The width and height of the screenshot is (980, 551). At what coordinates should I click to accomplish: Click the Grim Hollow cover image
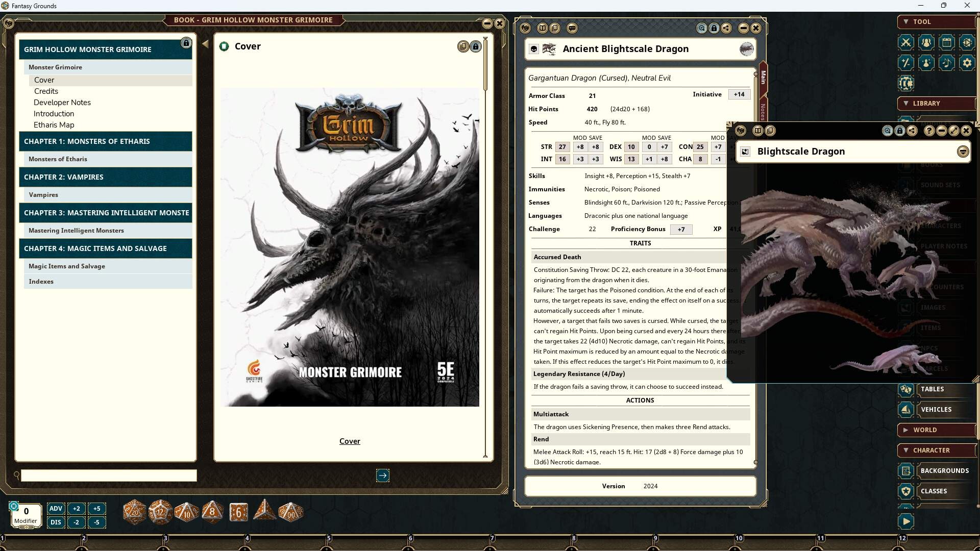[x=350, y=247]
